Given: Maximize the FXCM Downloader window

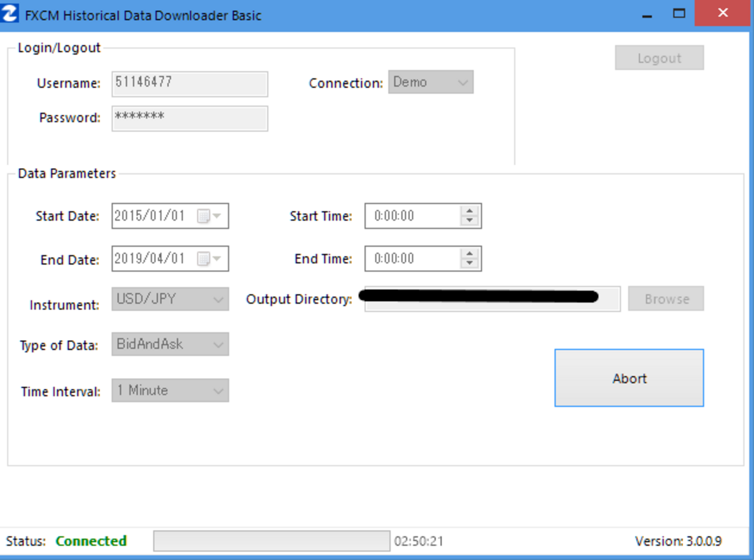Looking at the screenshot, I should pos(679,14).
